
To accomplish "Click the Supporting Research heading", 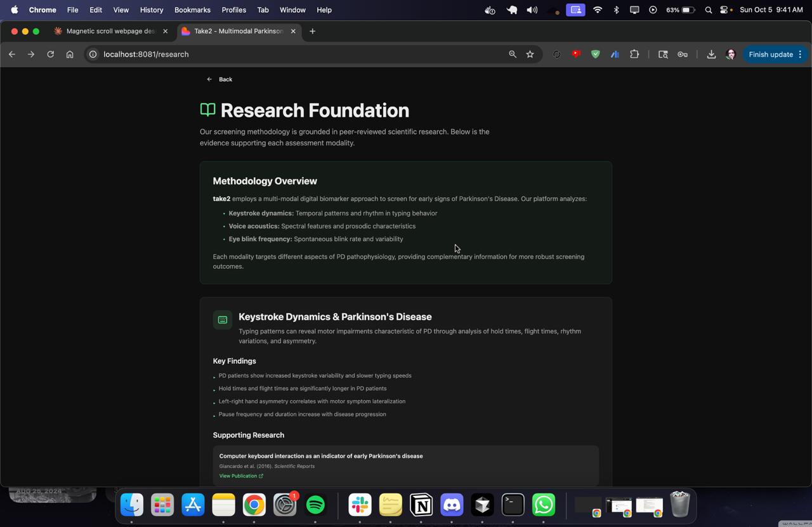I will (x=249, y=435).
